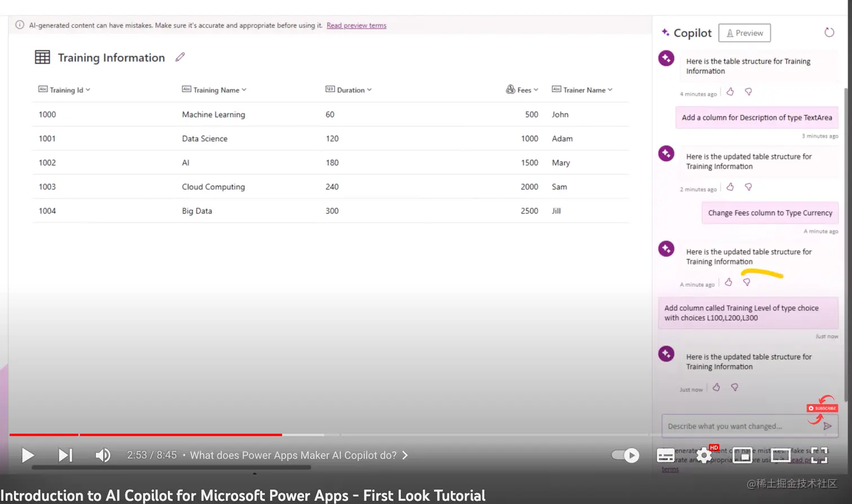Open the Read preview terms link
852x504 pixels.
coord(356,25)
